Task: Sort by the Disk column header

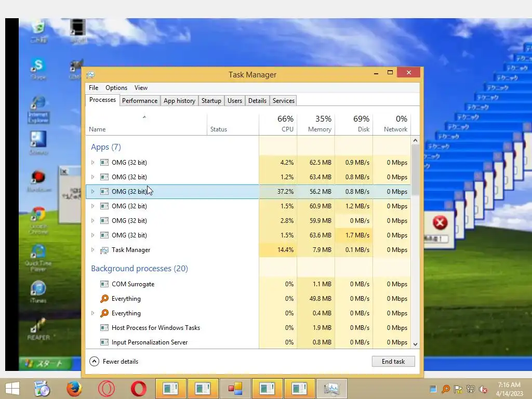Action: tap(354, 124)
